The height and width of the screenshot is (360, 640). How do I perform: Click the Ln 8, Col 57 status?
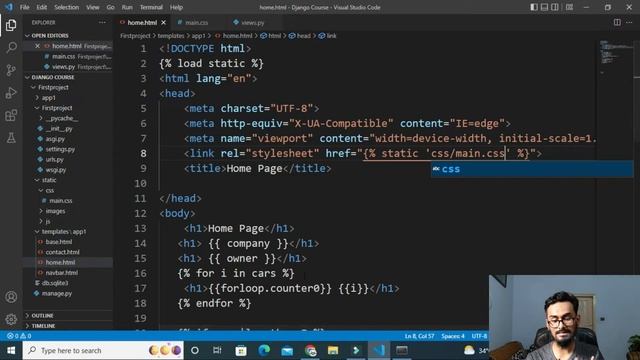point(419,336)
